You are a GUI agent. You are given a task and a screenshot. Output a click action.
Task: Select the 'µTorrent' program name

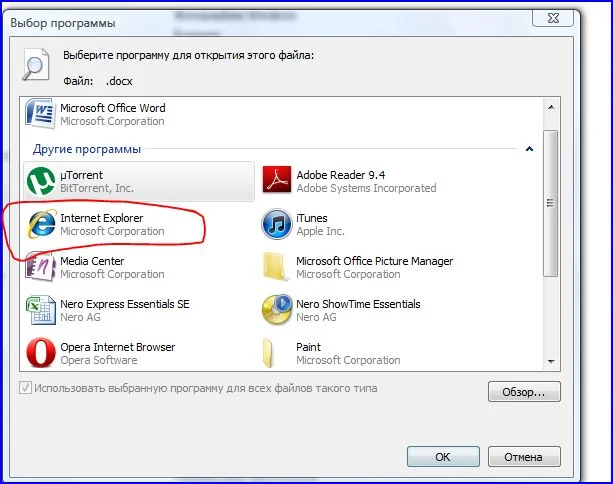pos(81,175)
